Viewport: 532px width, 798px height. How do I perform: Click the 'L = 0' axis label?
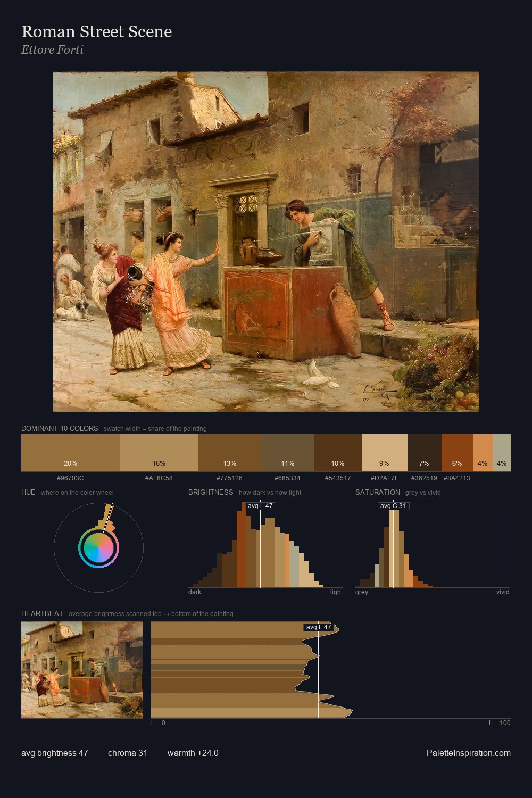click(x=158, y=723)
